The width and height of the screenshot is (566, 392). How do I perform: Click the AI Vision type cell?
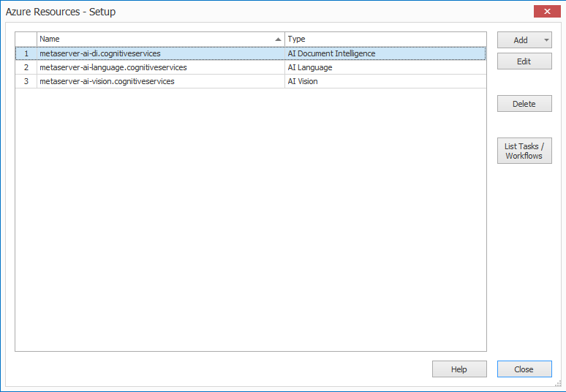coord(385,82)
